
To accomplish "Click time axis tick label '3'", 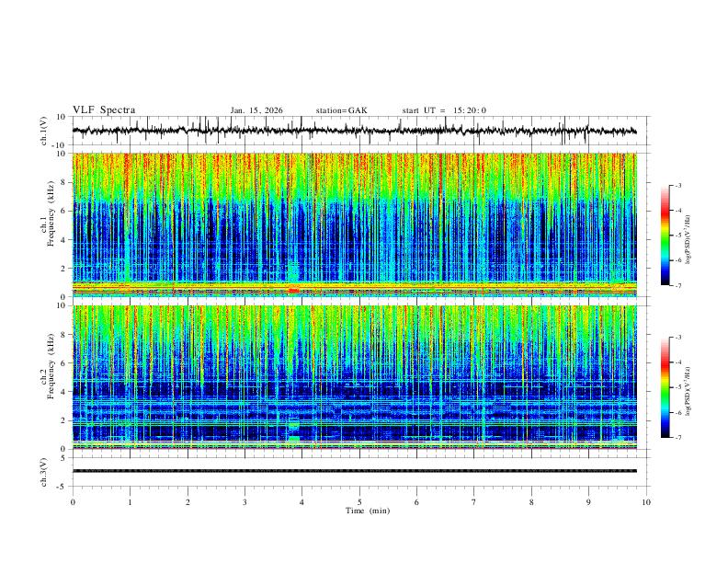I will click(x=245, y=502).
